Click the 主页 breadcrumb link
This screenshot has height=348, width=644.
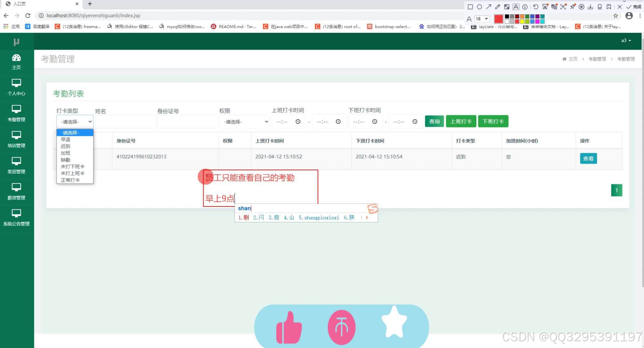coord(570,59)
